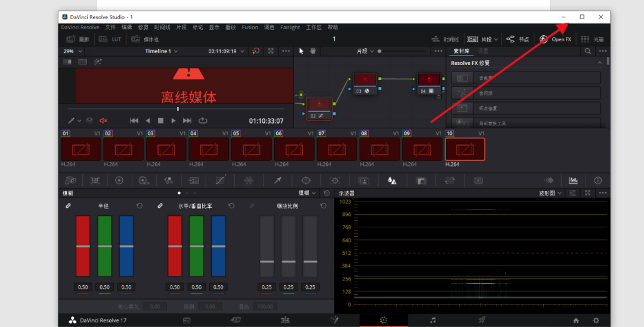Select node 02 in the node graph
This screenshot has height=327, width=644.
point(319,109)
